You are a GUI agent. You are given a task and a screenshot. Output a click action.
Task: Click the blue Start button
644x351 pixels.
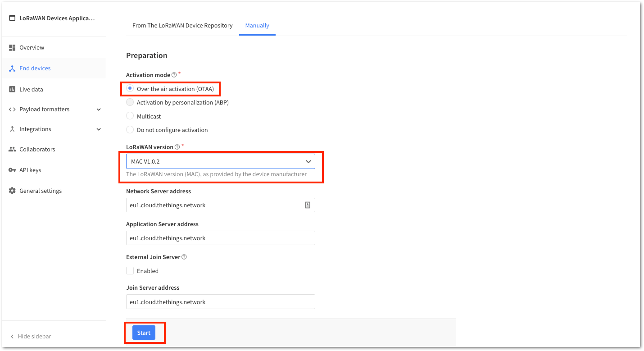pyautogui.click(x=144, y=333)
